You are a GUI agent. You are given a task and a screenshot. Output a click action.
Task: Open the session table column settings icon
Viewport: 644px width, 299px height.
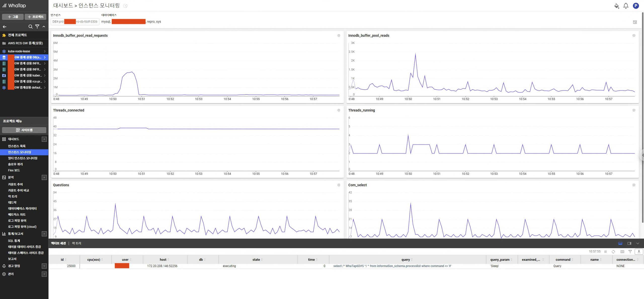pos(622,251)
